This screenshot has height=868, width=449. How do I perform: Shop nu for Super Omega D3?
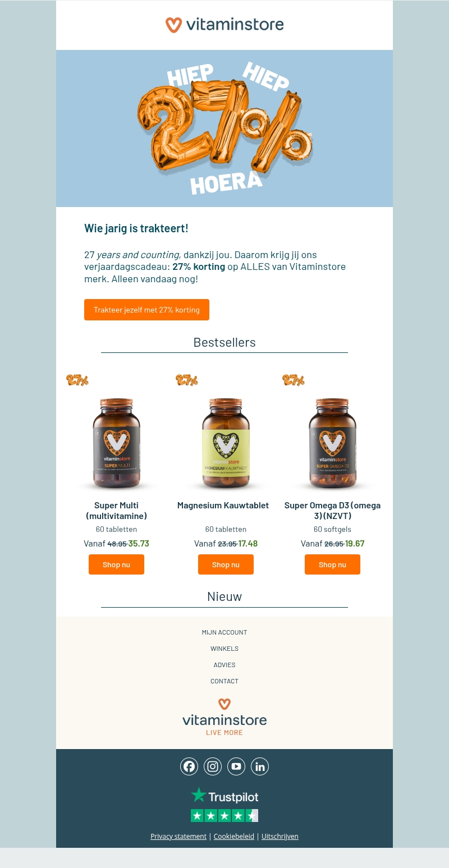coord(332,564)
